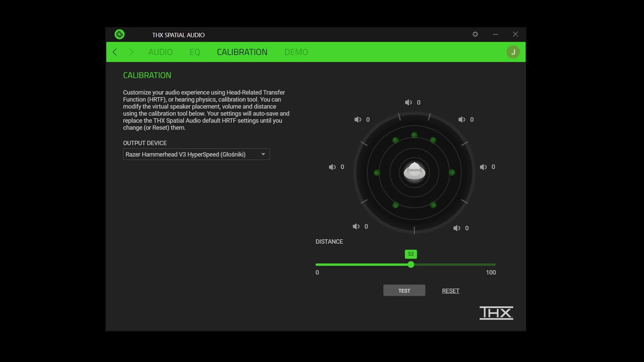Click the OUTPUT DEVICE label
The width and height of the screenshot is (644, 362).
coord(145,143)
